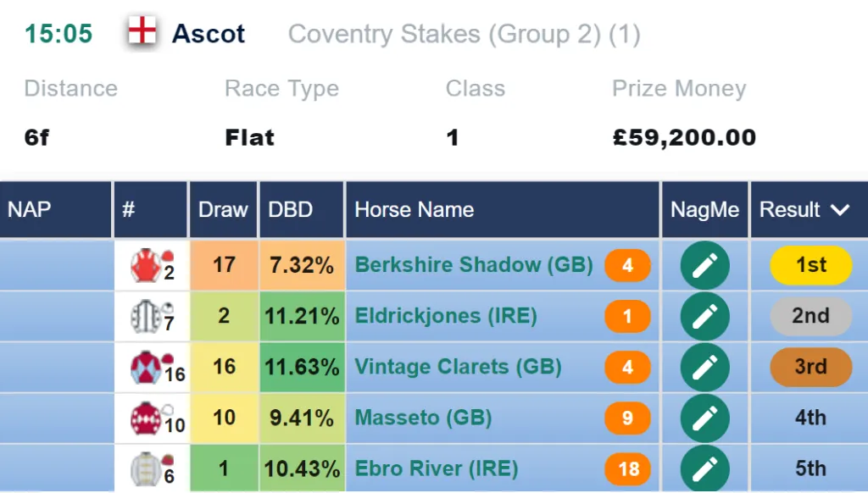Sort by the Draw column header

(x=223, y=210)
